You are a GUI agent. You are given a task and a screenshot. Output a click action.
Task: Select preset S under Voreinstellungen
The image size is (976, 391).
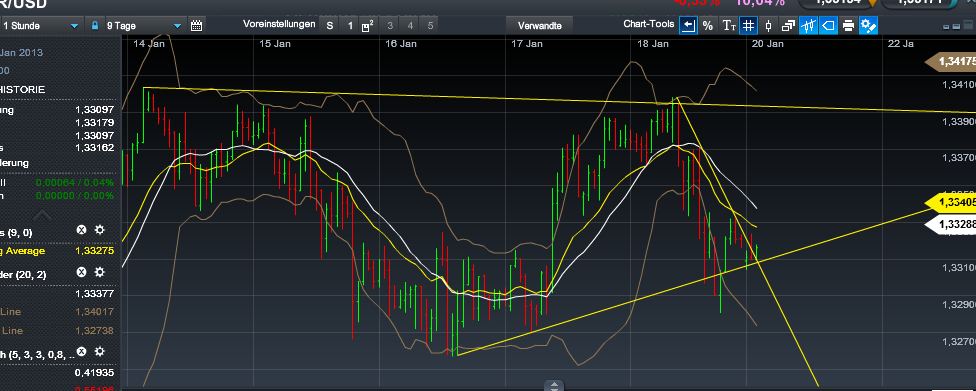coord(330,26)
